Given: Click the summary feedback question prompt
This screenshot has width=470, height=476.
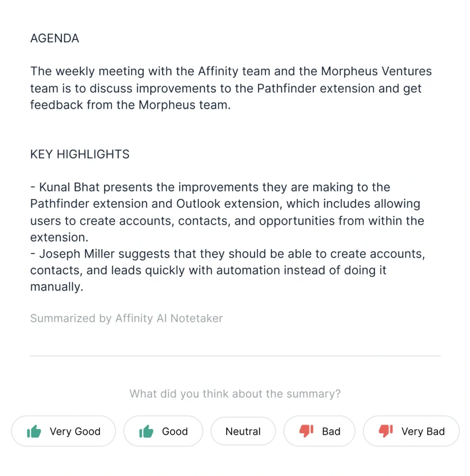Looking at the screenshot, I should 235,394.
